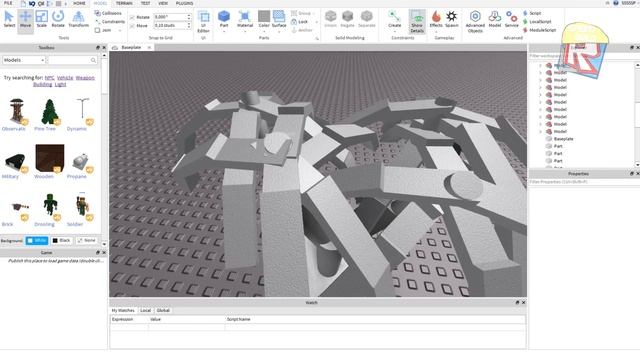Switch to the VIEW ribbon tab

[x=163, y=3]
